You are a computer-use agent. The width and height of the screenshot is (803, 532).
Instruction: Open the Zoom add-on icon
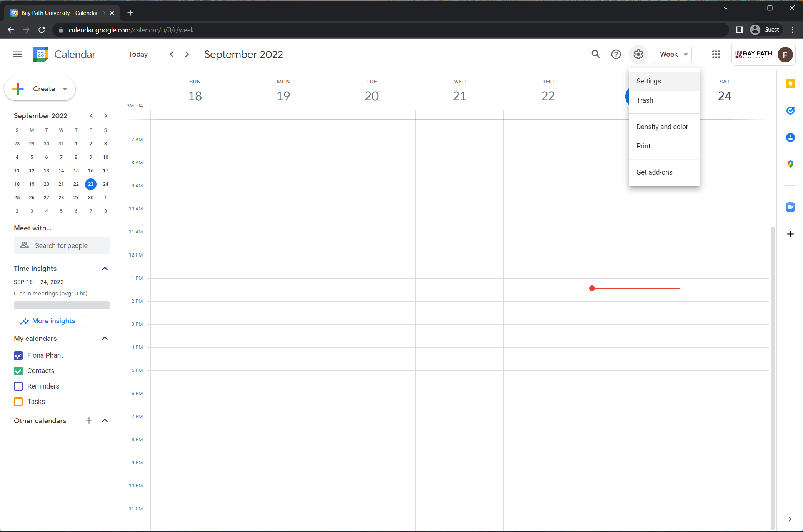790,207
